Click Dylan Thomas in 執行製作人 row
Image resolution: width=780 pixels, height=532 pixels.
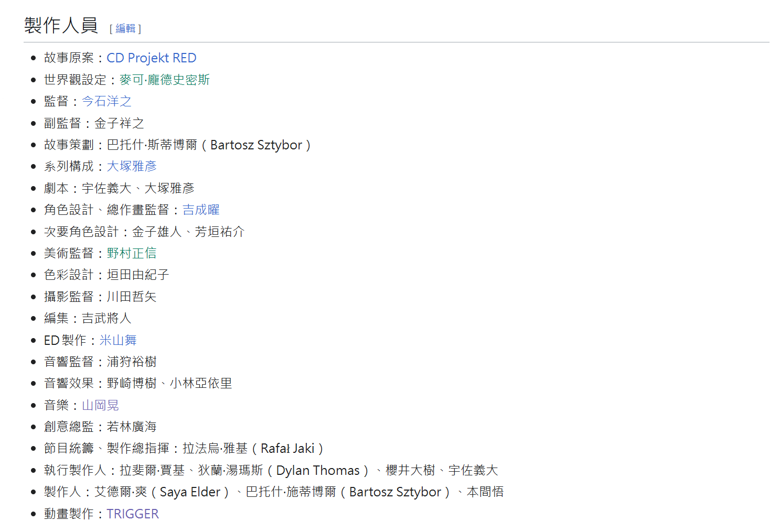[318, 470]
